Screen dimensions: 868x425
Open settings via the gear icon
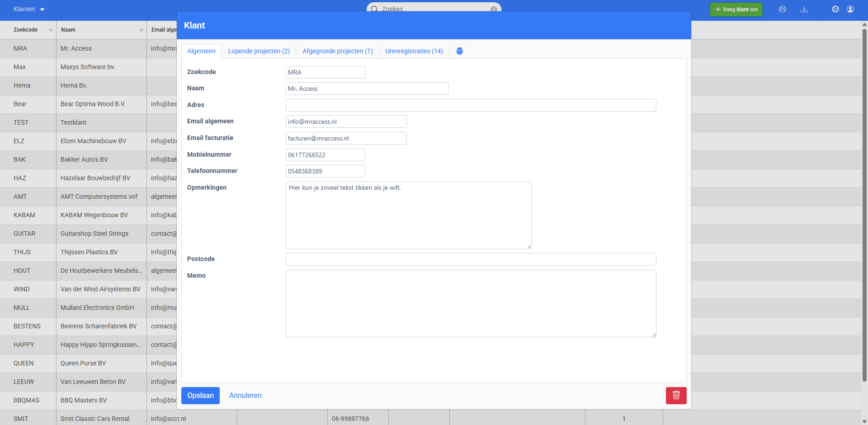835,9
